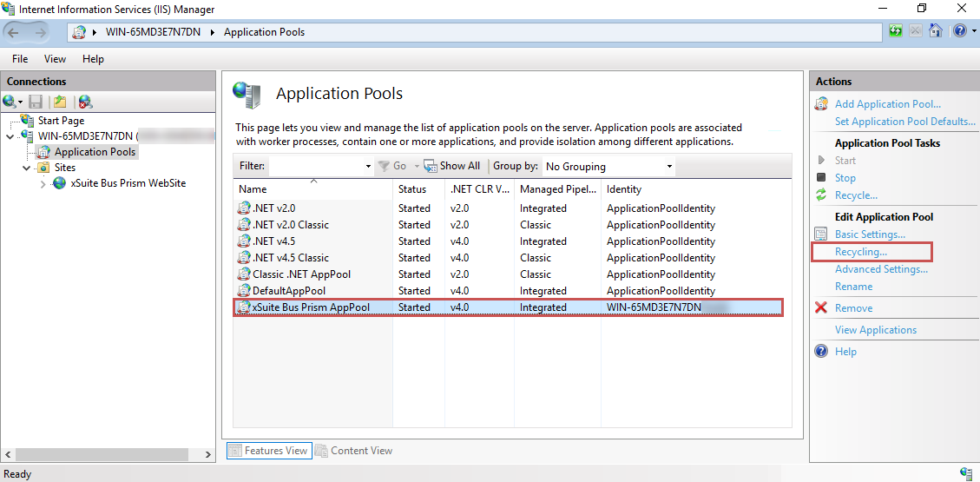This screenshot has width=980, height=482.
Task: Open the Help icon dropdown arrow at top right
Action: (972, 31)
